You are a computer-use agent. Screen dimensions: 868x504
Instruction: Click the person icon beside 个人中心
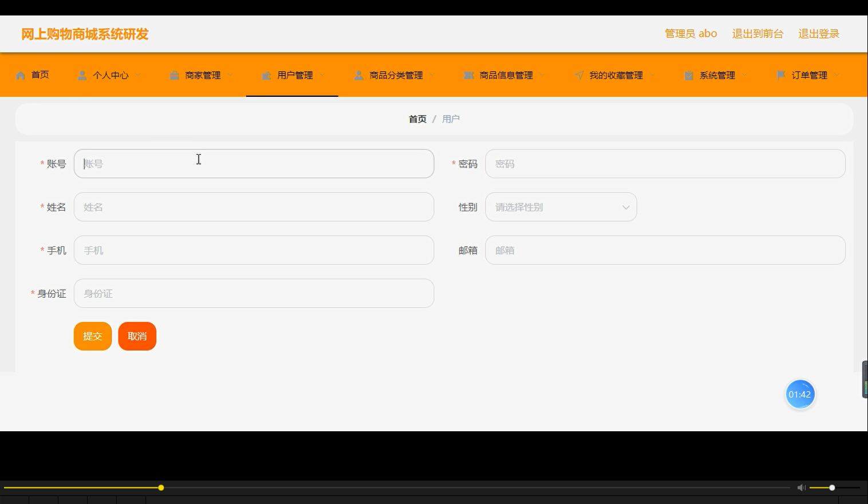tap(82, 75)
